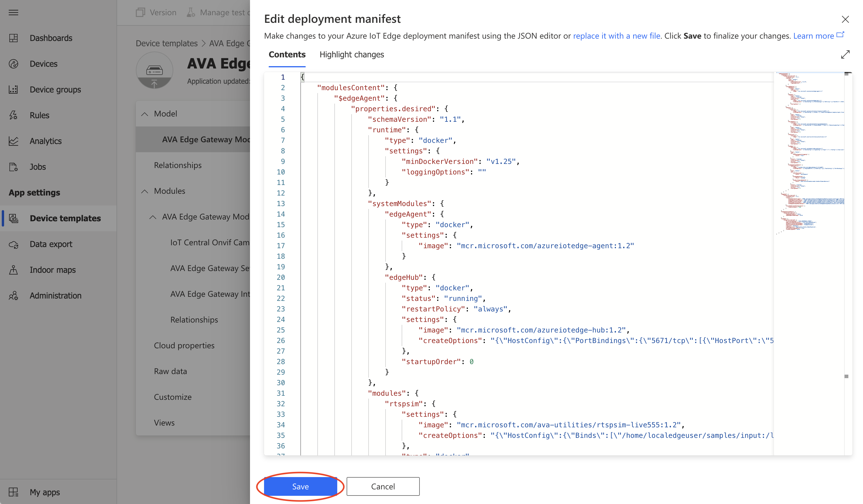Screen dimensions: 863x504
Task: Open the Learn more external link icon
Action: point(840,35)
